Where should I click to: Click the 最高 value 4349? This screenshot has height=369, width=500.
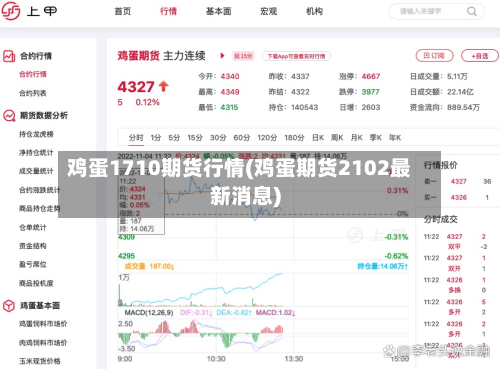click(230, 92)
